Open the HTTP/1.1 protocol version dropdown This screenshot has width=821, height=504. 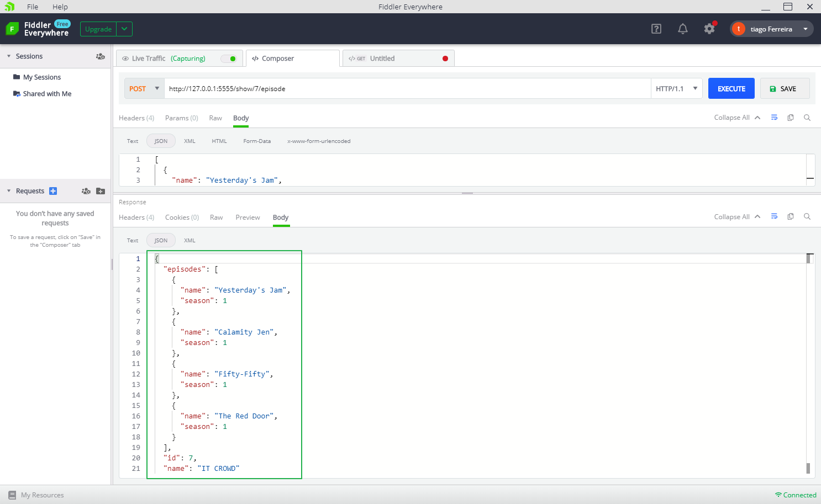pyautogui.click(x=677, y=88)
